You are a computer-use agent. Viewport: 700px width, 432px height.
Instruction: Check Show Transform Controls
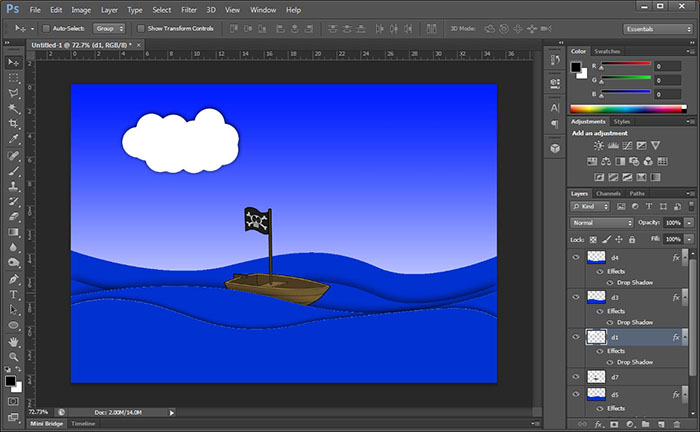point(140,28)
